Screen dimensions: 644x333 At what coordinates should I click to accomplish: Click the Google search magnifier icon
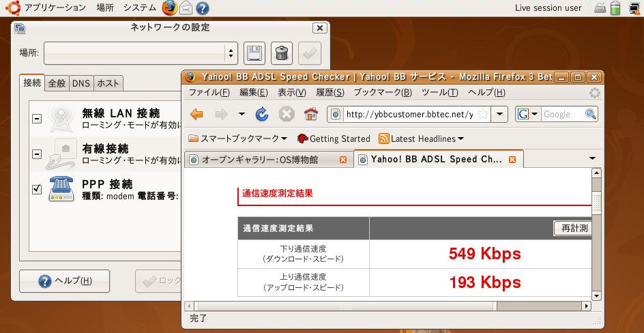(591, 114)
